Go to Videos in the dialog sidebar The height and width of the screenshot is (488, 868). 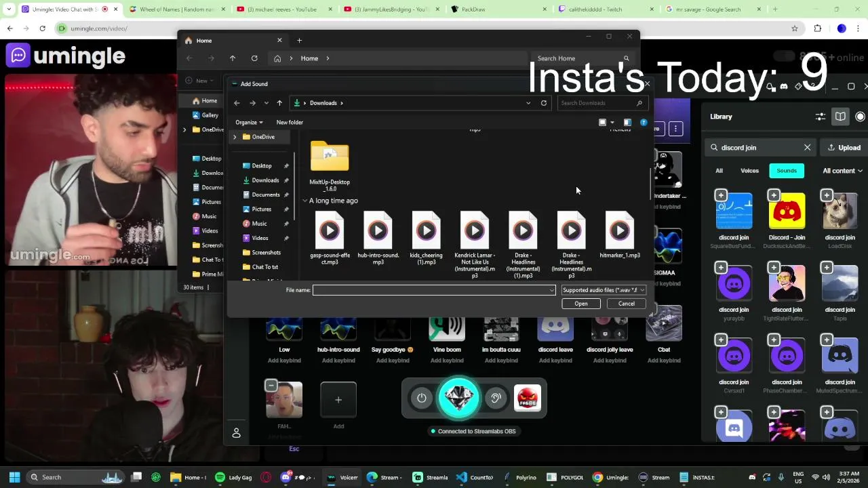point(260,238)
